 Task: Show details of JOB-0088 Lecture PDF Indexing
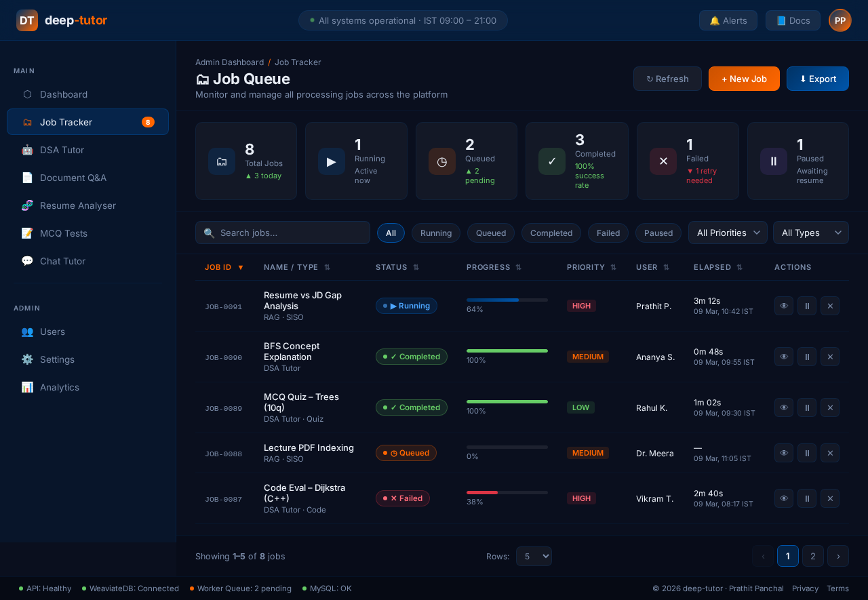pyautogui.click(x=783, y=453)
